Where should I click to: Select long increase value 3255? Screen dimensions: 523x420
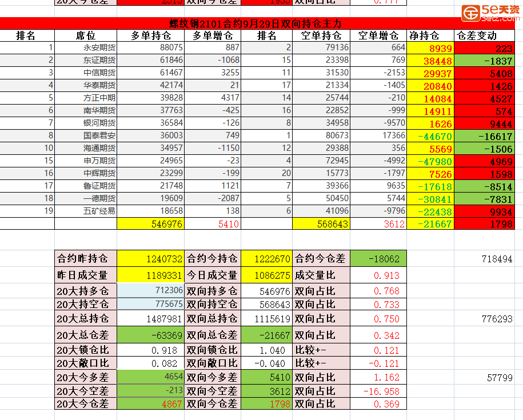(x=213, y=73)
